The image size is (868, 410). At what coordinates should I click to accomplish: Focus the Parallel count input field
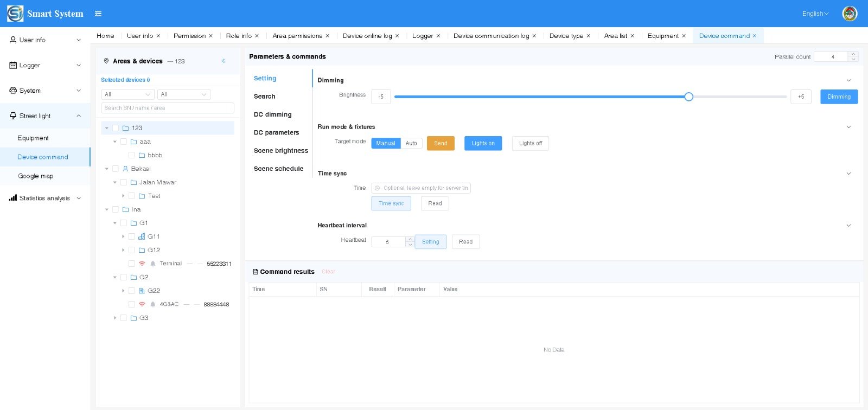[x=832, y=56]
